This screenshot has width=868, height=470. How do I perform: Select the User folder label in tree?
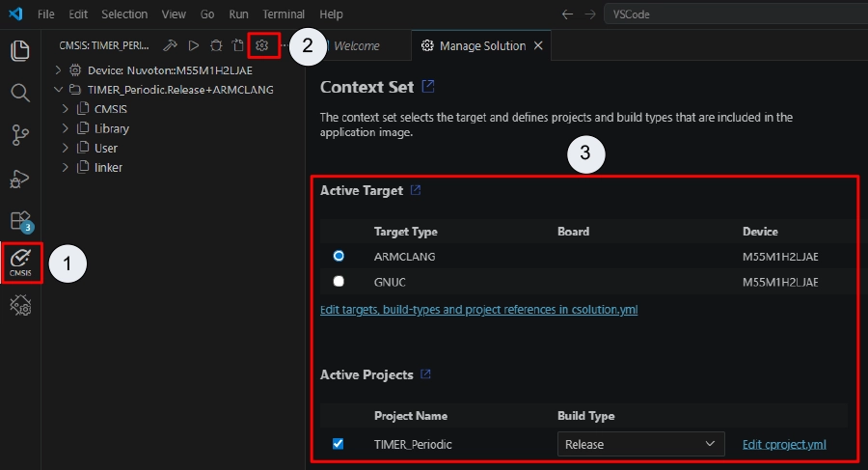point(106,148)
